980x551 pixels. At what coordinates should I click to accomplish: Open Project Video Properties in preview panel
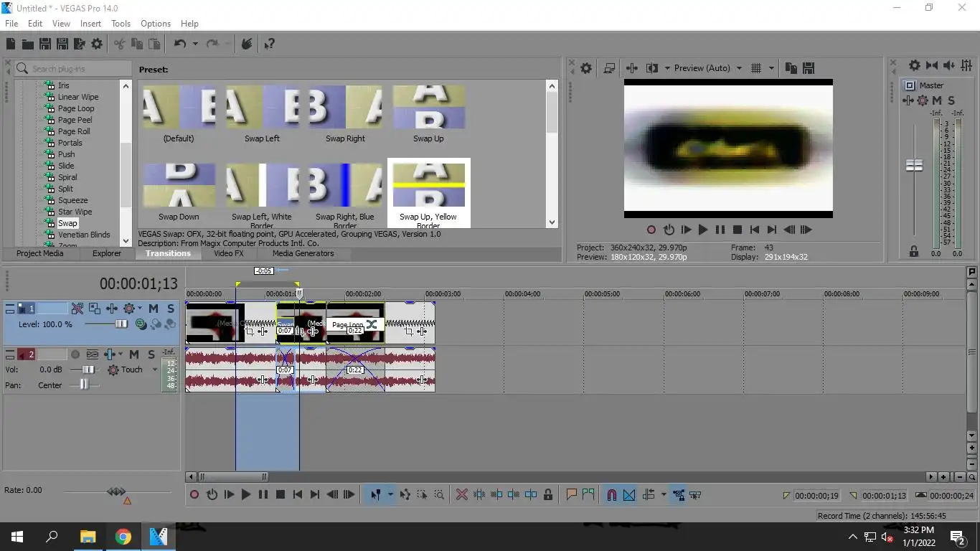[586, 68]
